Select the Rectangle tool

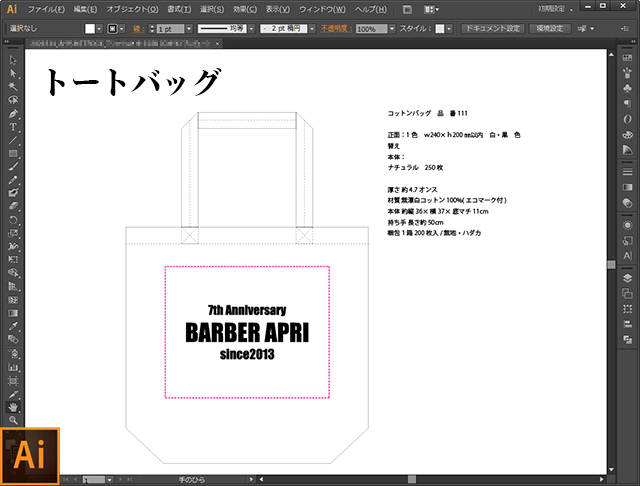pyautogui.click(x=13, y=153)
